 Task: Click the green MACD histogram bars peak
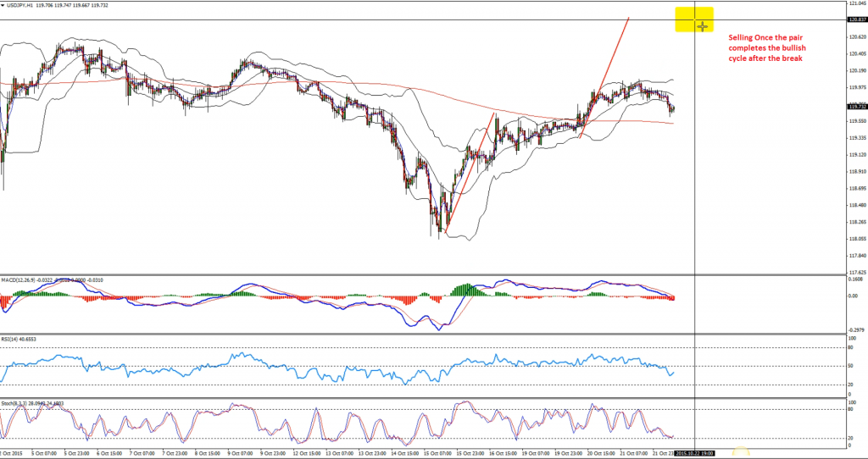(464, 290)
